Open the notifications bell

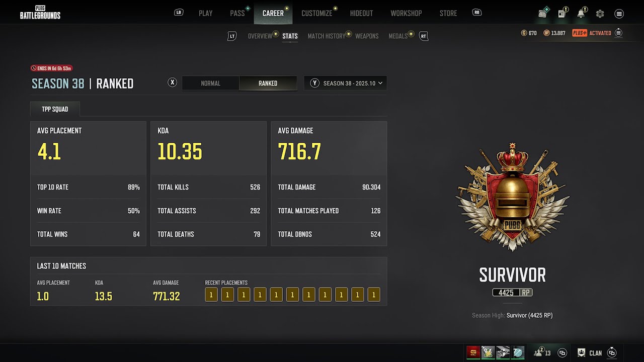581,14
